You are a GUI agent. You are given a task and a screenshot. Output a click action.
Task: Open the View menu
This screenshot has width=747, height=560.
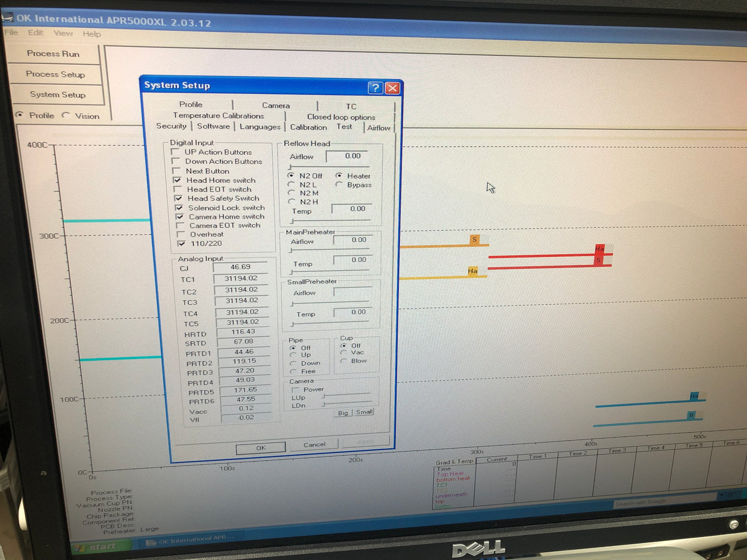pyautogui.click(x=63, y=33)
